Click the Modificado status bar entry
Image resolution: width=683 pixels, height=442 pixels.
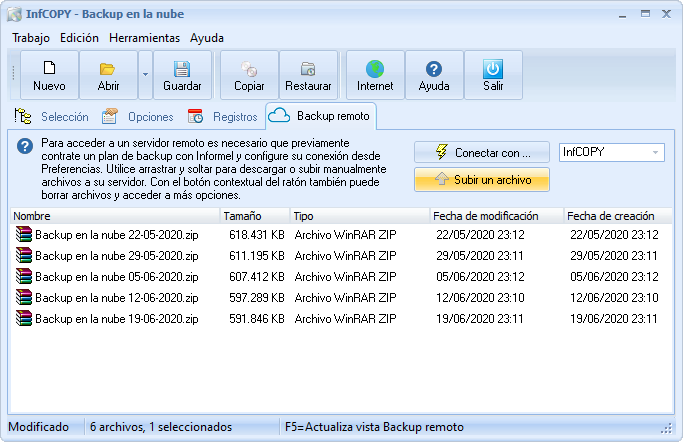tap(38, 427)
